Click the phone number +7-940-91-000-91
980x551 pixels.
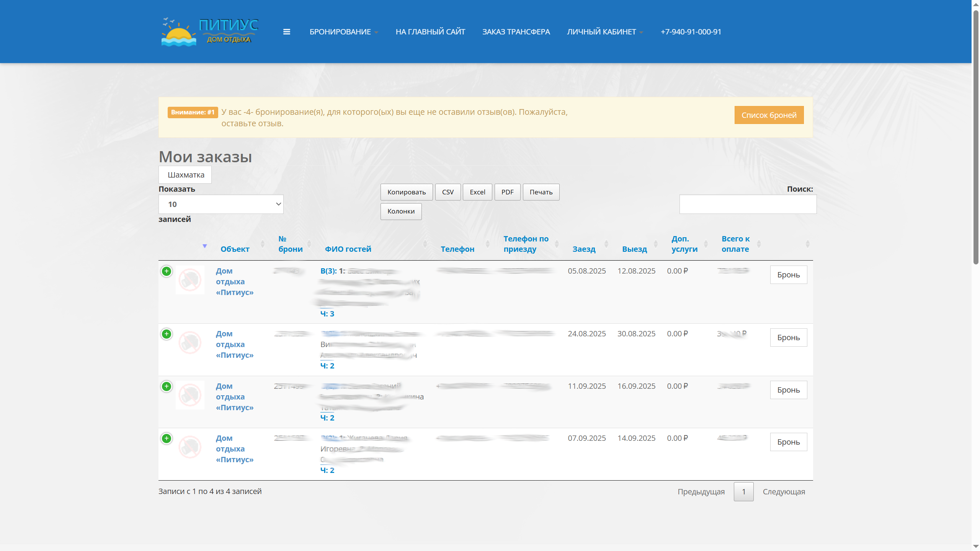coord(691,32)
